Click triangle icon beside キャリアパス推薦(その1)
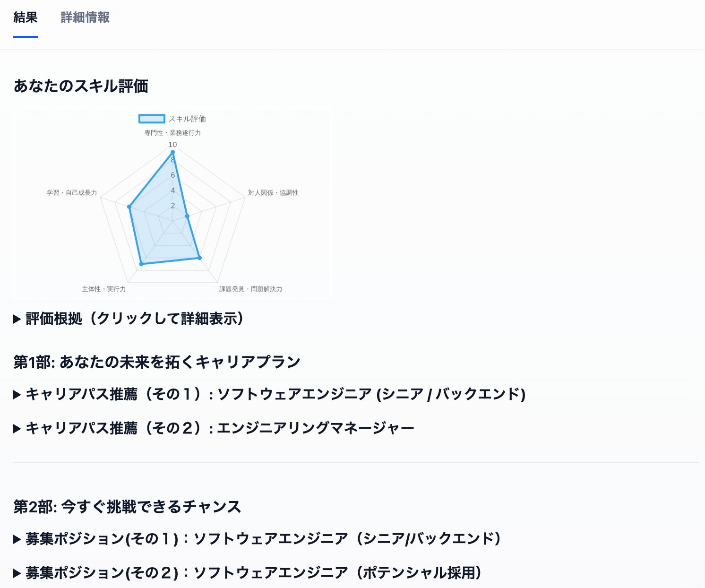 [x=17, y=394]
